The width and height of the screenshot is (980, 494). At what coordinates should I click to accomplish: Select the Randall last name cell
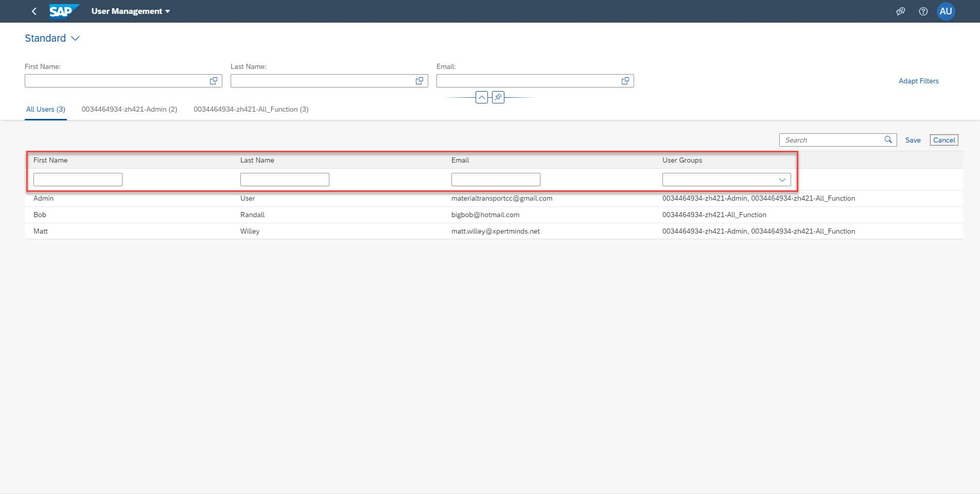[x=252, y=215]
